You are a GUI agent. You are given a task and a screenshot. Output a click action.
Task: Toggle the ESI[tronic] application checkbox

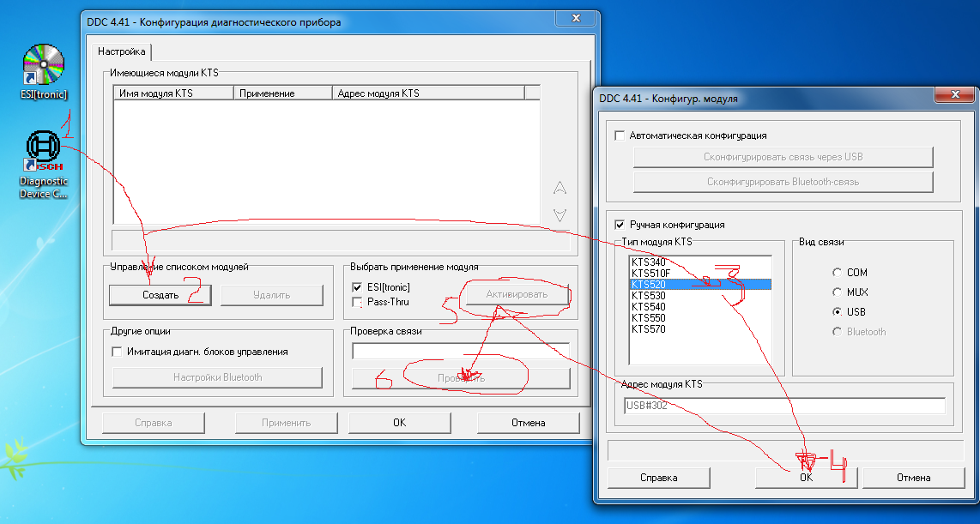tap(357, 287)
